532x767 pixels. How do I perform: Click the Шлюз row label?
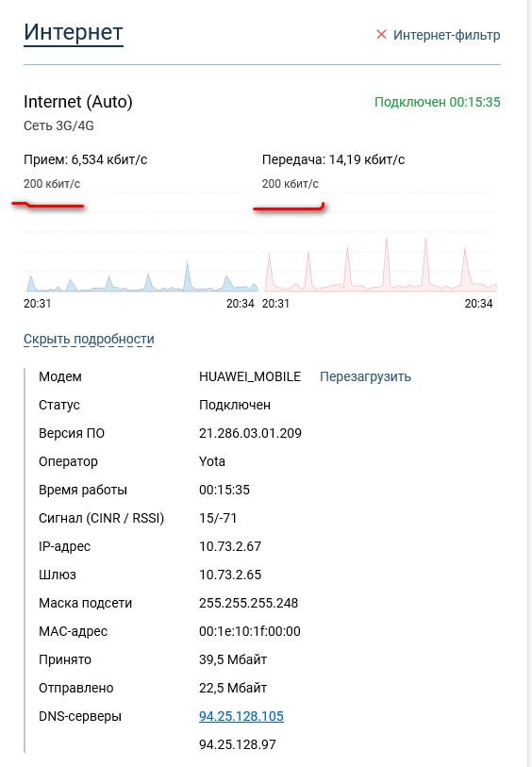(x=58, y=575)
